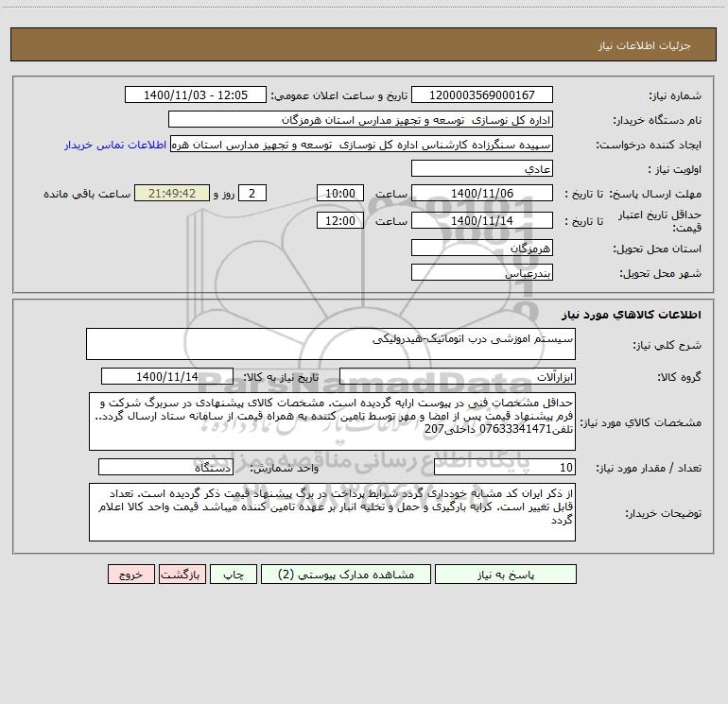Screen dimensions: 728x704
Task: Select the need number field 1200003569000167
Action: coord(482,94)
